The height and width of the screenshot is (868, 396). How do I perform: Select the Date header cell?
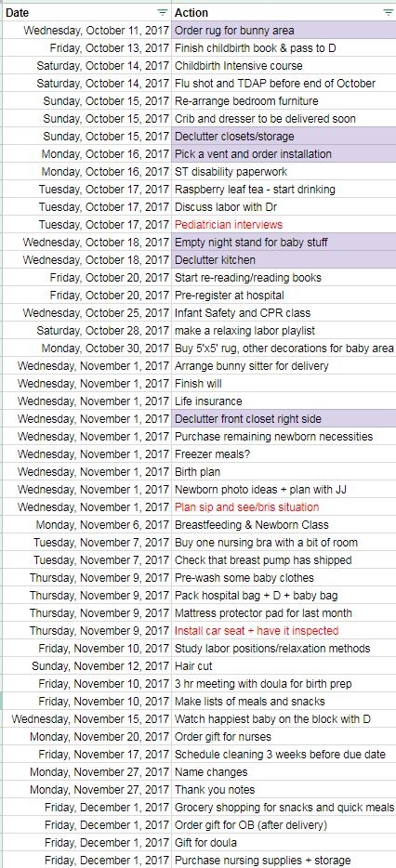point(86,12)
